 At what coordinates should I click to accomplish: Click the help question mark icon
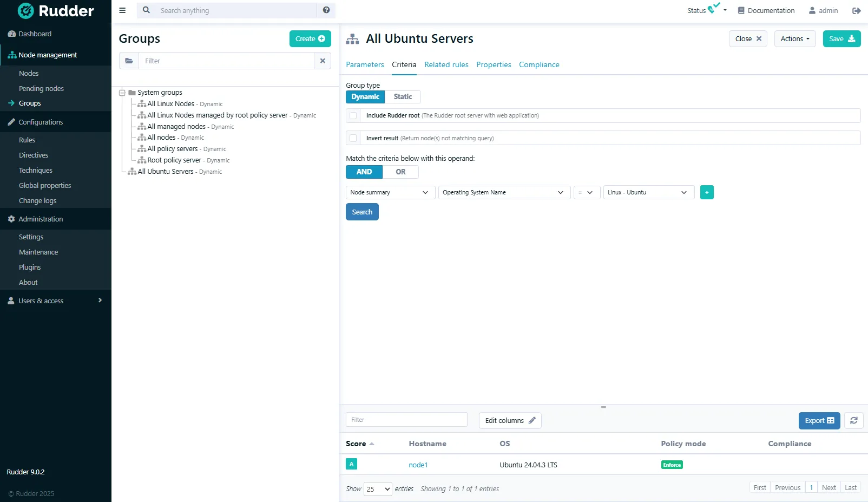point(326,10)
